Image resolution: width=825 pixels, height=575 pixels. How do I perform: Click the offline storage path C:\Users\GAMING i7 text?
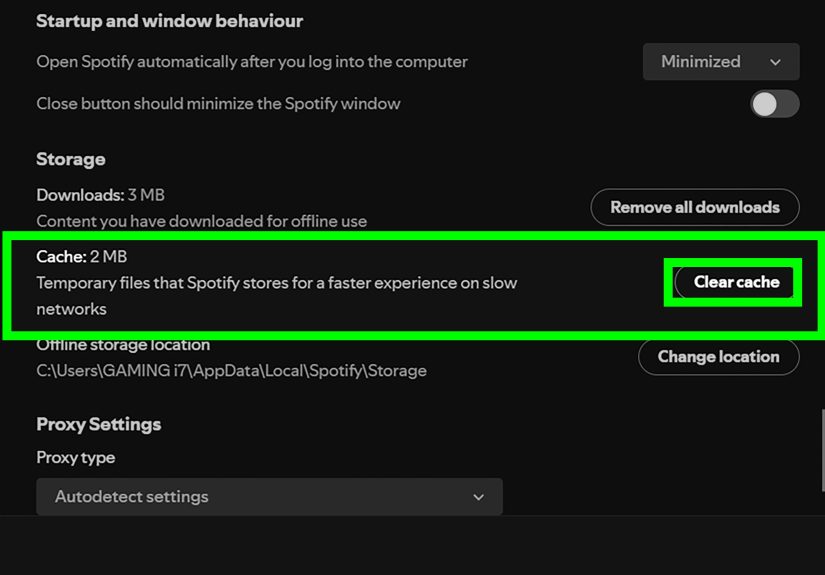(x=231, y=371)
